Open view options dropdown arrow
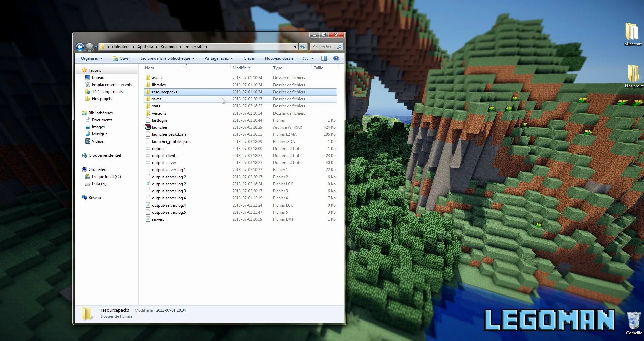 (x=313, y=58)
